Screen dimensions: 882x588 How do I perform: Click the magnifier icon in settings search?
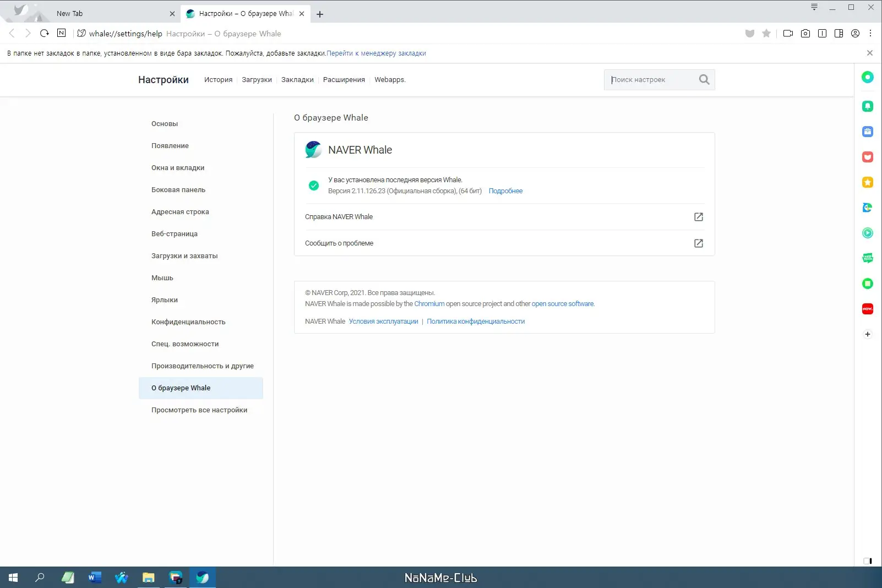point(704,80)
